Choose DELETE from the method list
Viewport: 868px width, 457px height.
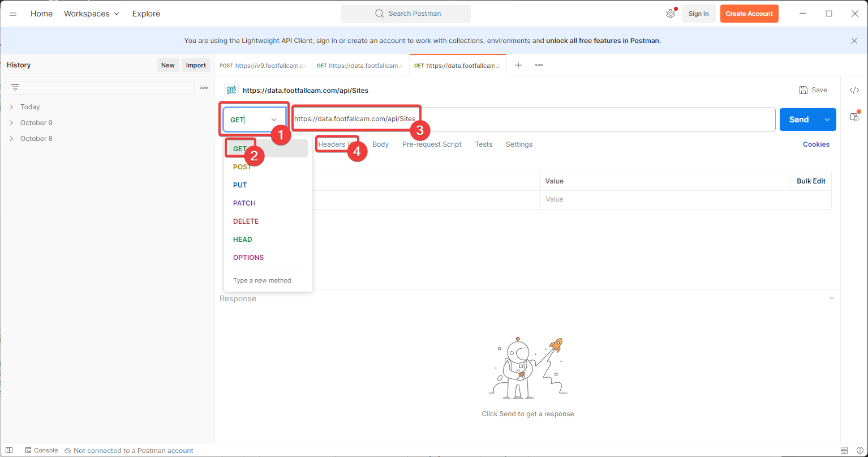coord(246,221)
